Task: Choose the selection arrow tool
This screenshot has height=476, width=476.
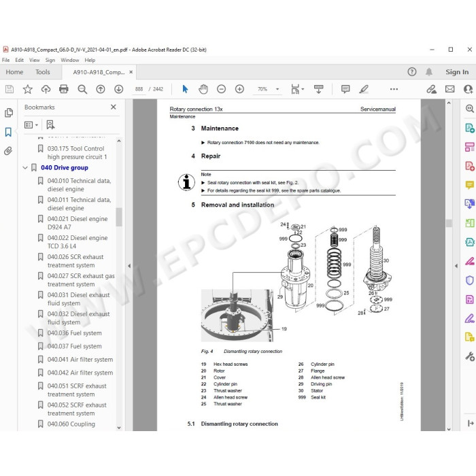Action: (185, 89)
